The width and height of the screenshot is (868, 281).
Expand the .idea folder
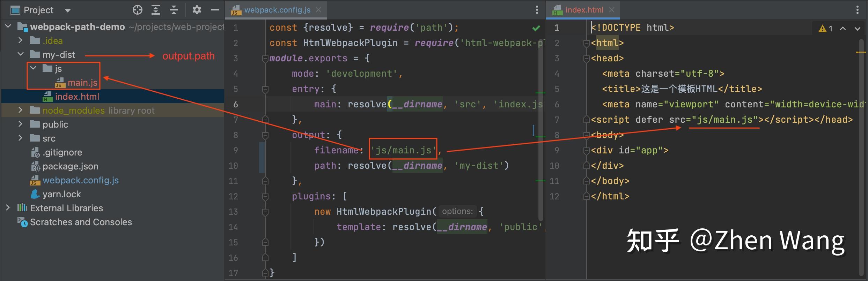tap(20, 40)
